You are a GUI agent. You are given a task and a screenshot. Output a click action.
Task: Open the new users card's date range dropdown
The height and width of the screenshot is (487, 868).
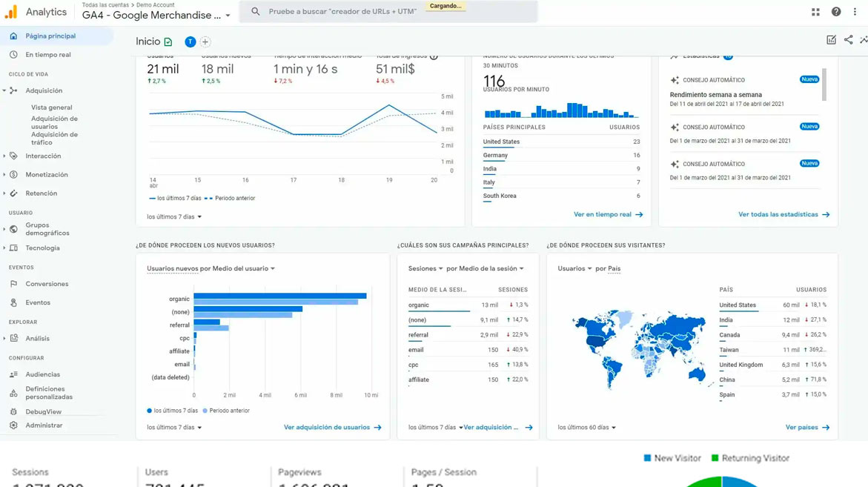pos(173,427)
